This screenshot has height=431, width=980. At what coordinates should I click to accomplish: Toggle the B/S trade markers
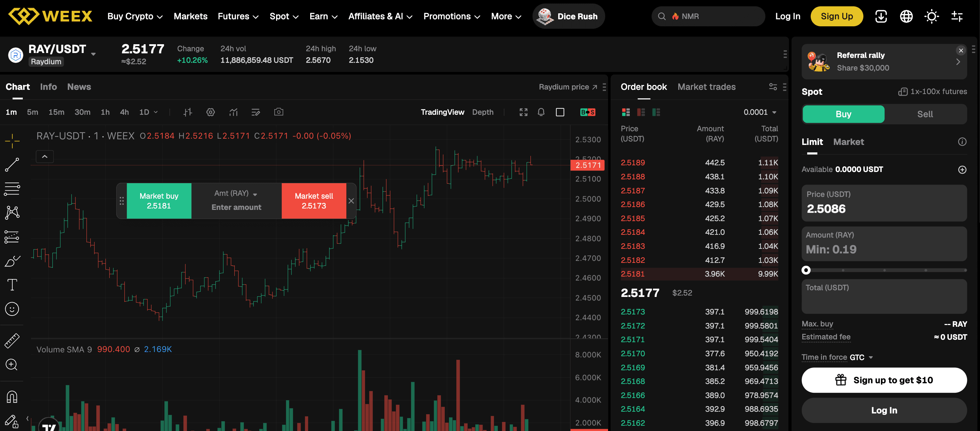[587, 112]
